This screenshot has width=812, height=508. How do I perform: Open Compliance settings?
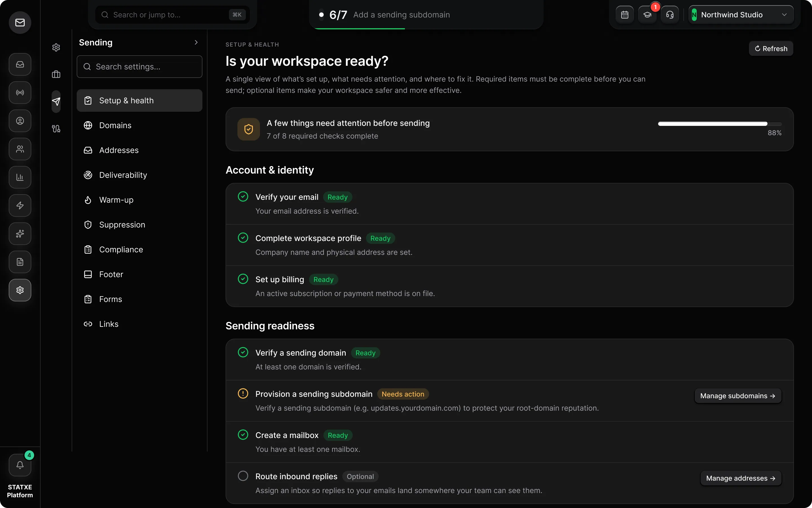(139, 250)
